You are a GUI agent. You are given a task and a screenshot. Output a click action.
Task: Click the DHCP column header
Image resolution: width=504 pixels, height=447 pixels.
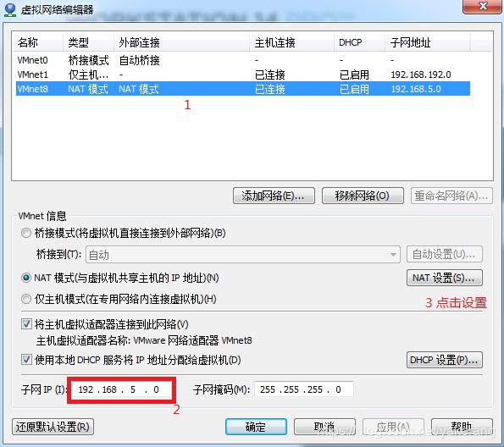point(359,42)
